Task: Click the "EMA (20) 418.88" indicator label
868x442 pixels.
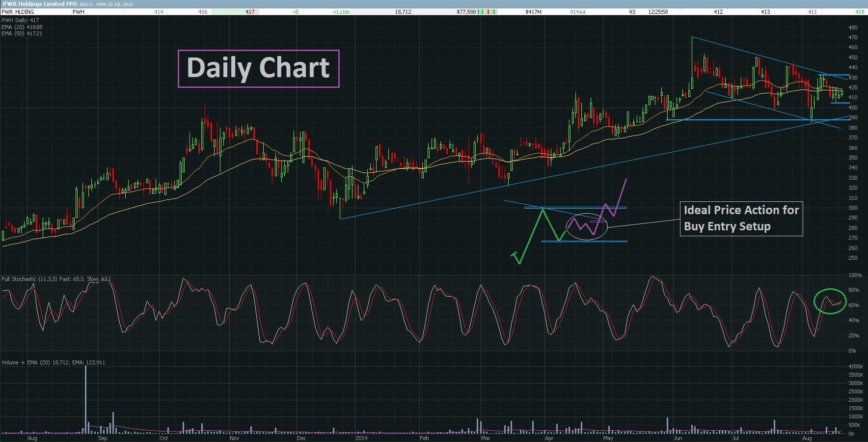Action: click(x=22, y=27)
